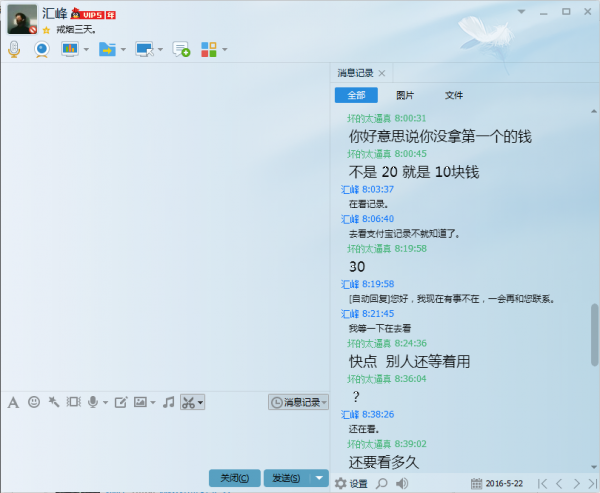Viewport: 600px width, 493px height.
Task: Click the timestamp 8:19:58 above '30'
Action: 411,249
